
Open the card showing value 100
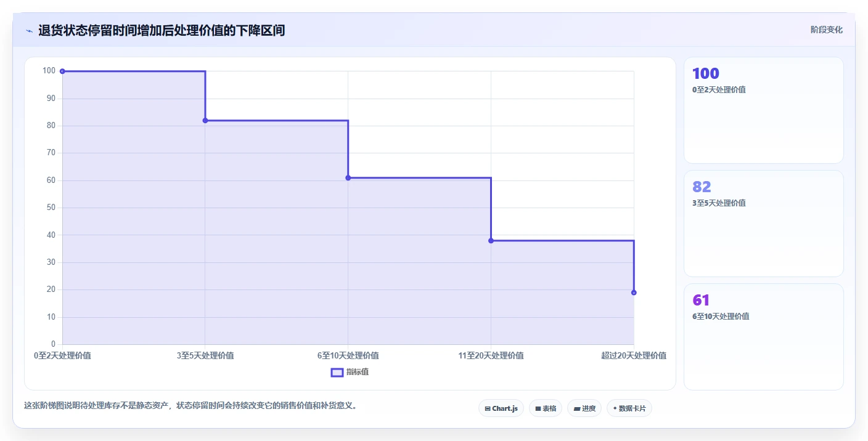coord(764,110)
